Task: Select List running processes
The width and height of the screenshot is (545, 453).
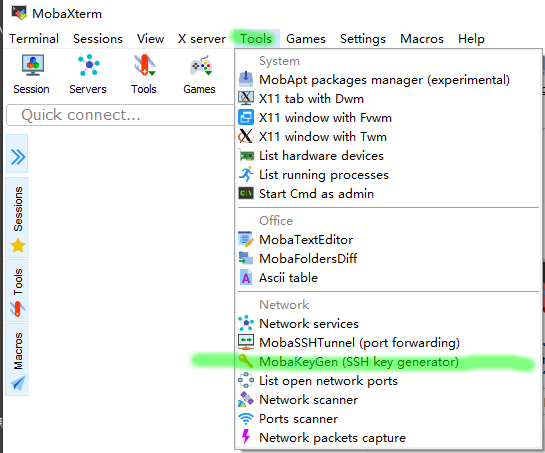Action: [x=324, y=175]
